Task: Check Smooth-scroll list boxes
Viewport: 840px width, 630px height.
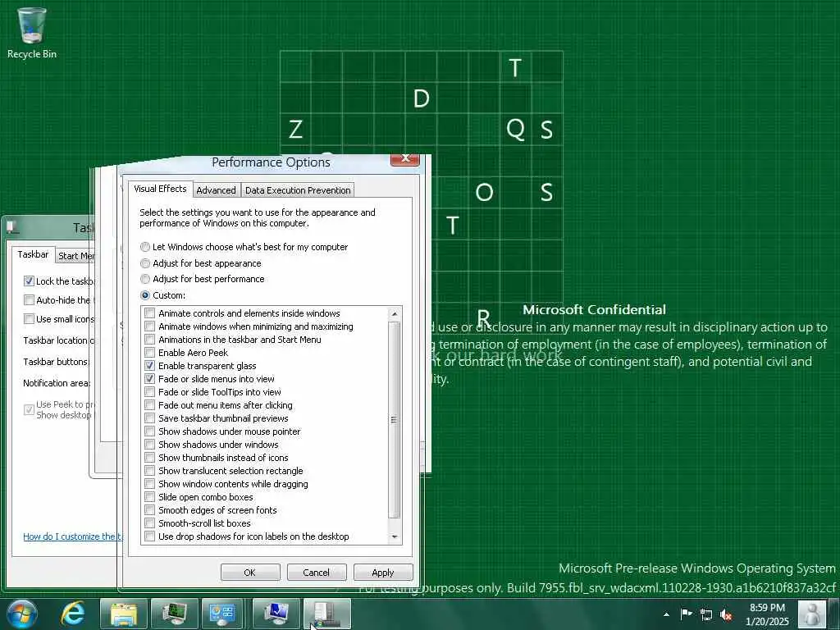Action: [150, 523]
